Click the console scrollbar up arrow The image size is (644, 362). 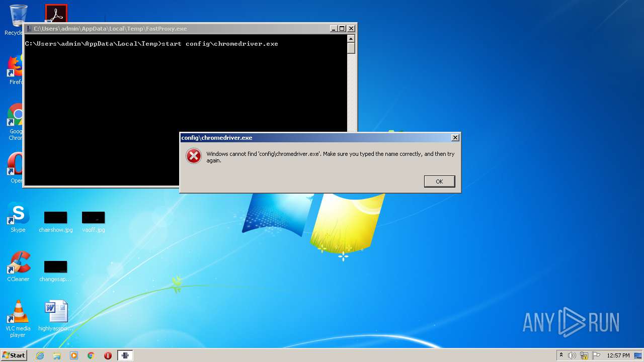point(351,39)
